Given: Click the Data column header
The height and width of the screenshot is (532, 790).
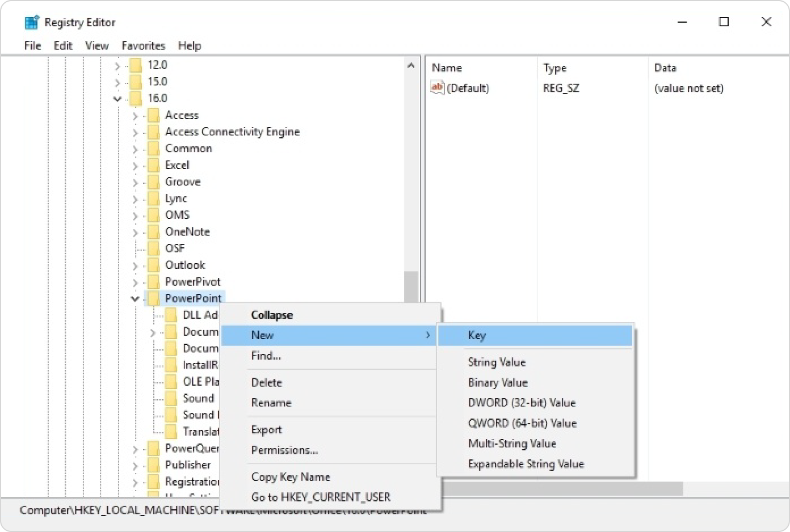Looking at the screenshot, I should 665,67.
